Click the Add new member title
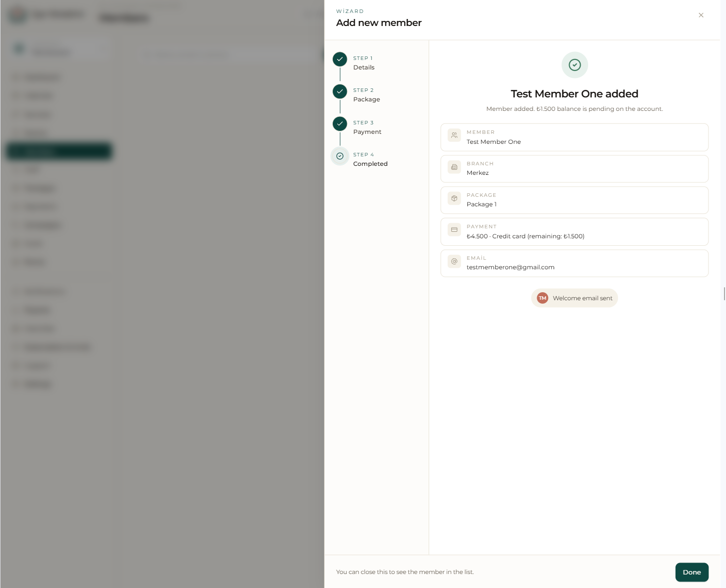The image size is (726, 588). pos(379,23)
